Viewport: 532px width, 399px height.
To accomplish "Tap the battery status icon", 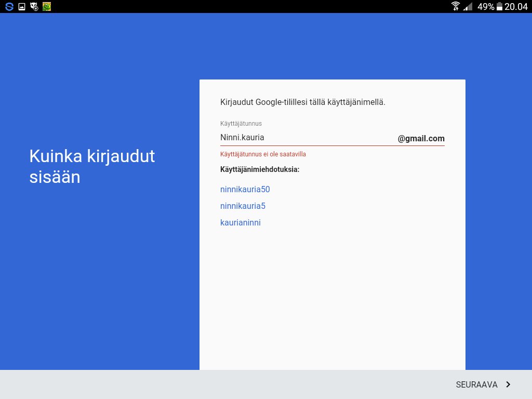I will (x=499, y=6).
